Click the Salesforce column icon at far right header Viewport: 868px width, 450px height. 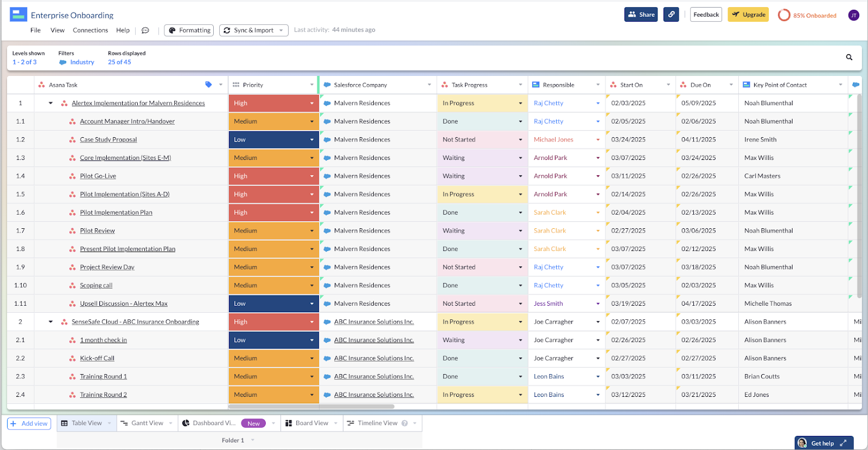coord(856,85)
